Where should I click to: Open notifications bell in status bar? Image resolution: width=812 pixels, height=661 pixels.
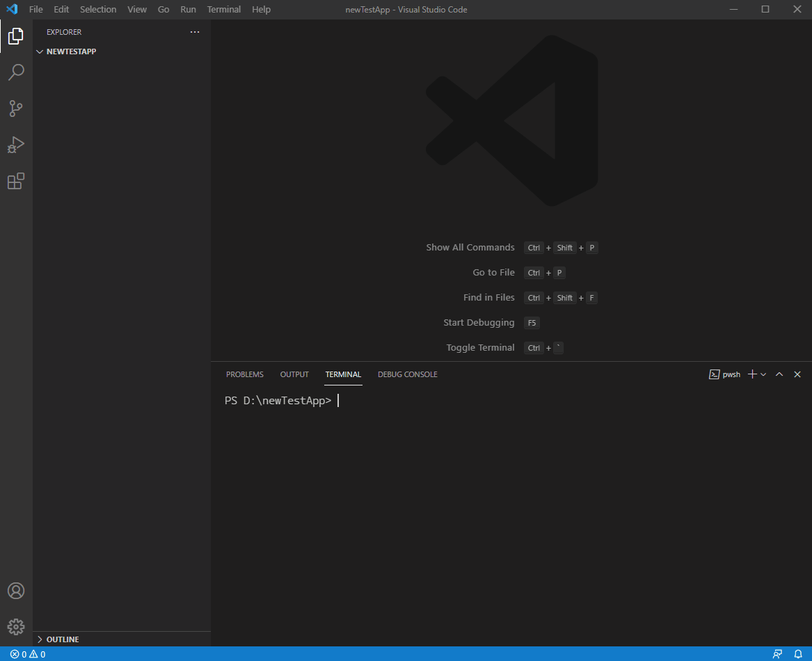798,654
